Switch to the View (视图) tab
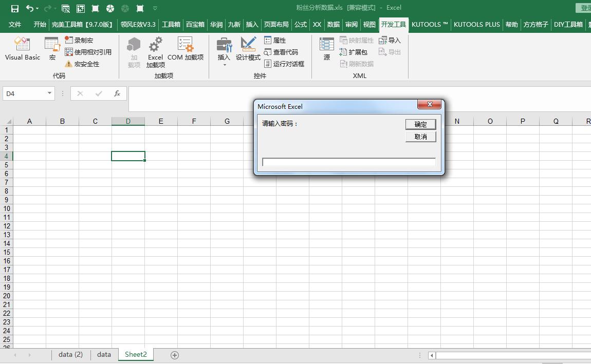591x364 pixels. (x=369, y=25)
